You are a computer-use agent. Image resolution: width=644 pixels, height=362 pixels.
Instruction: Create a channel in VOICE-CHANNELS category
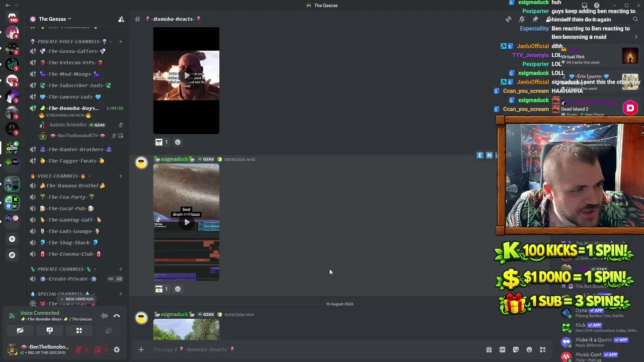click(121, 176)
